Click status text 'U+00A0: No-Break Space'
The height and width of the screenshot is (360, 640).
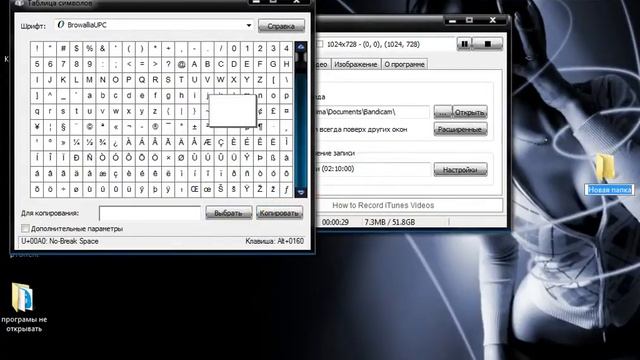[60, 241]
